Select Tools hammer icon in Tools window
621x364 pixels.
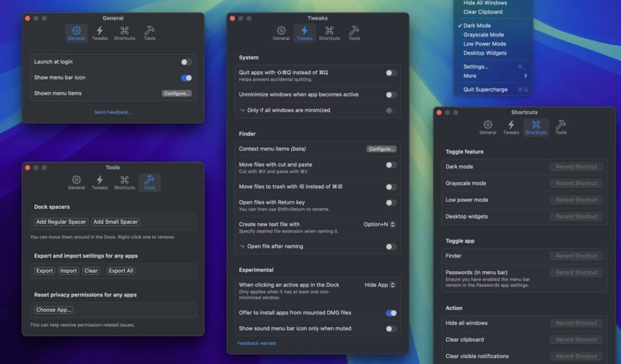pyautogui.click(x=149, y=183)
